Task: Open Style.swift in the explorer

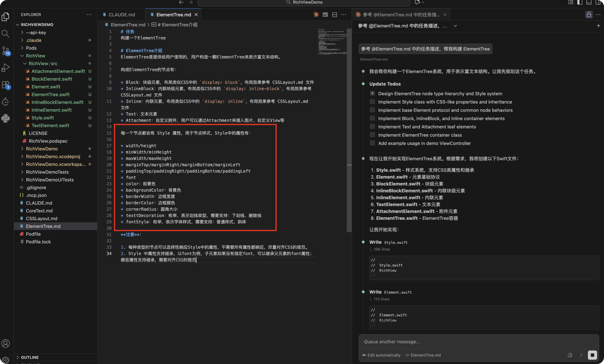Action: tap(42, 118)
